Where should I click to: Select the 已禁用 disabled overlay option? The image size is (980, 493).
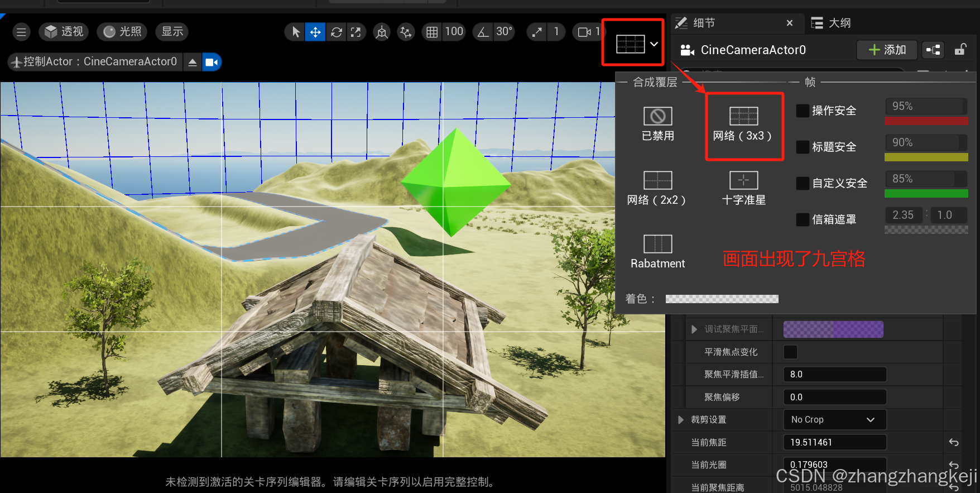tap(658, 124)
